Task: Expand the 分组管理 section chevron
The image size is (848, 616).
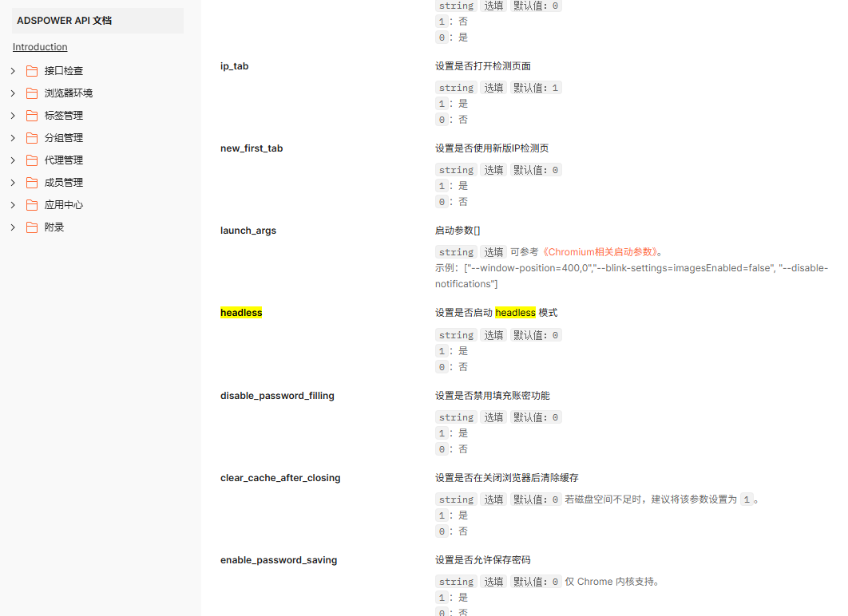Action: tap(13, 138)
